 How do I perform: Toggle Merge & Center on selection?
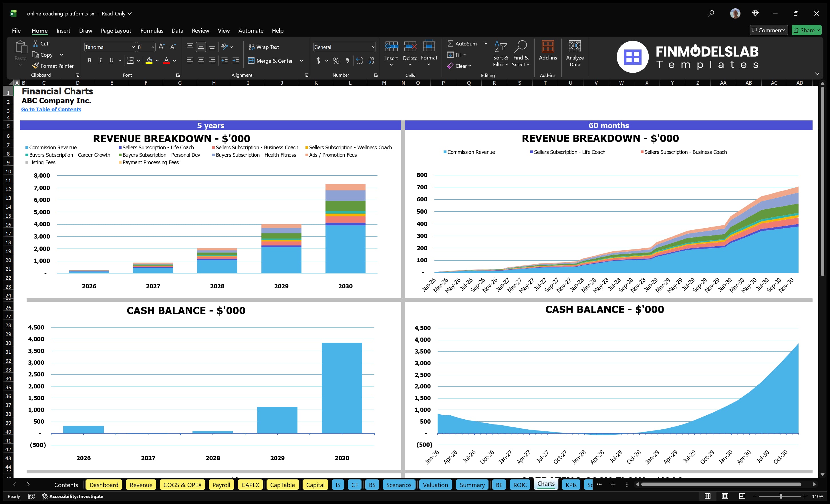(x=271, y=61)
